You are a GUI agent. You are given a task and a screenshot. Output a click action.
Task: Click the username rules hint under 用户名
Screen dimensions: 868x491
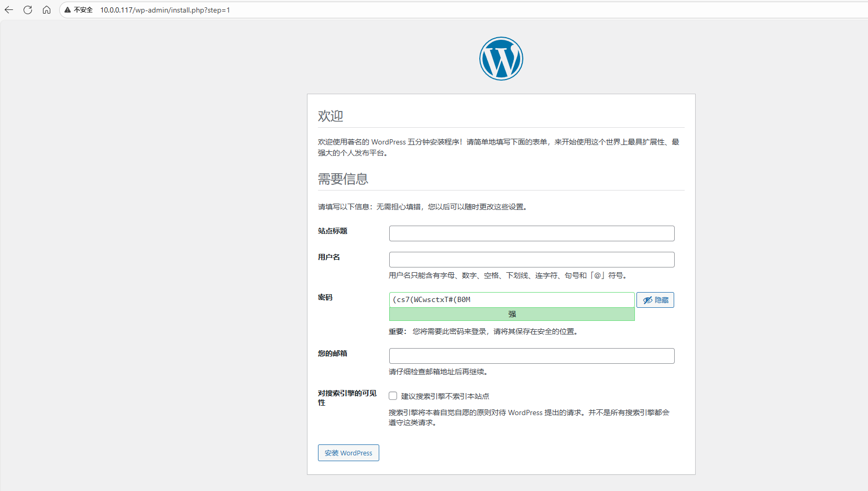(x=509, y=275)
